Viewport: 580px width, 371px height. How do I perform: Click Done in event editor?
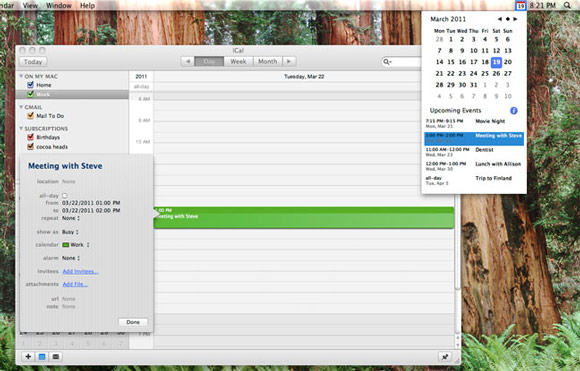(133, 322)
